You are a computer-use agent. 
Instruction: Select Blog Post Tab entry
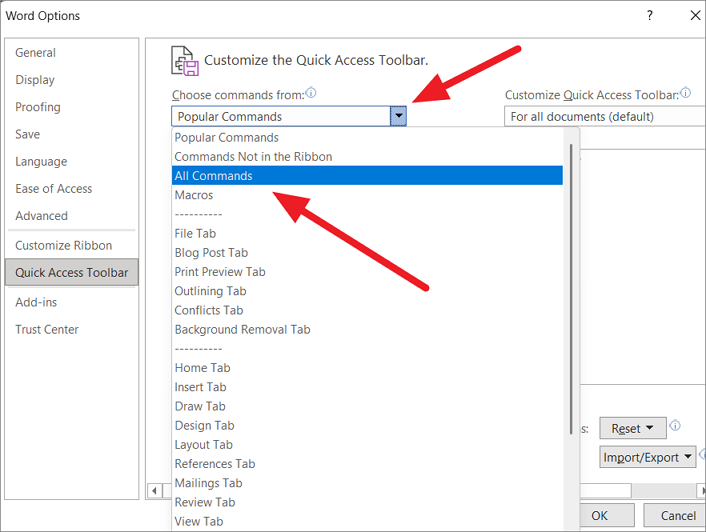[x=367, y=252]
